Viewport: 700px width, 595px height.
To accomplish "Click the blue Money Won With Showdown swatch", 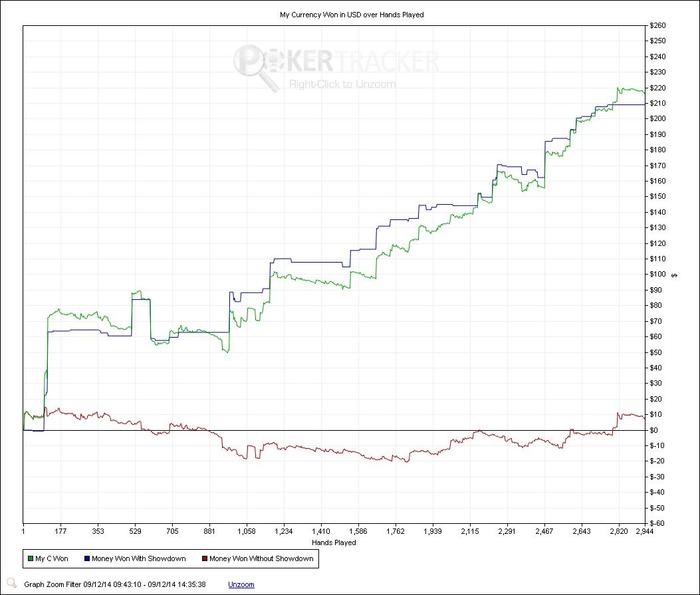I will pos(87,558).
